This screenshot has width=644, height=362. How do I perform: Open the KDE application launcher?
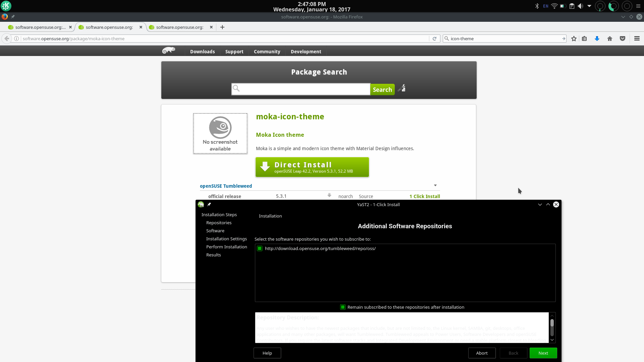6,6
